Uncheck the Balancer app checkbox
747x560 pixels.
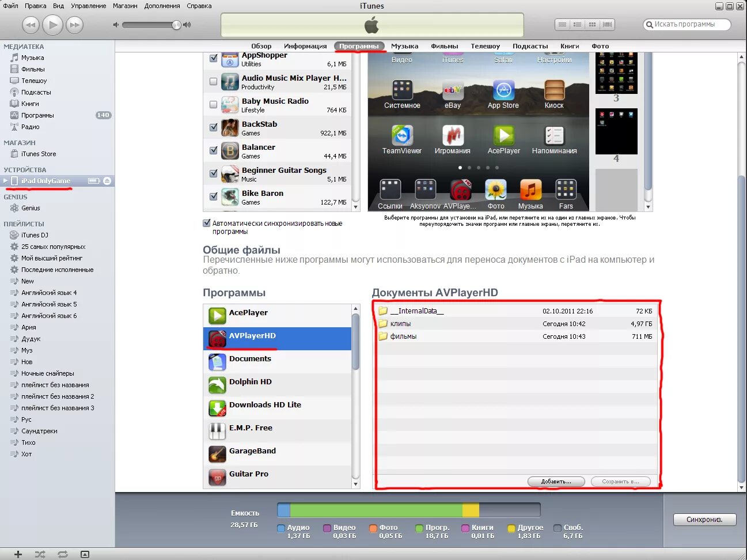click(214, 150)
